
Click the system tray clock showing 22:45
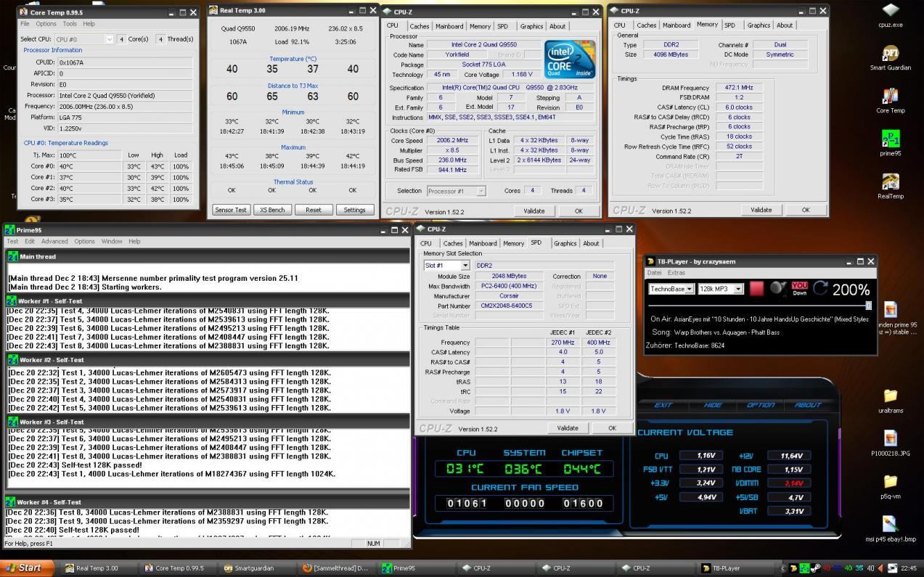[908, 568]
